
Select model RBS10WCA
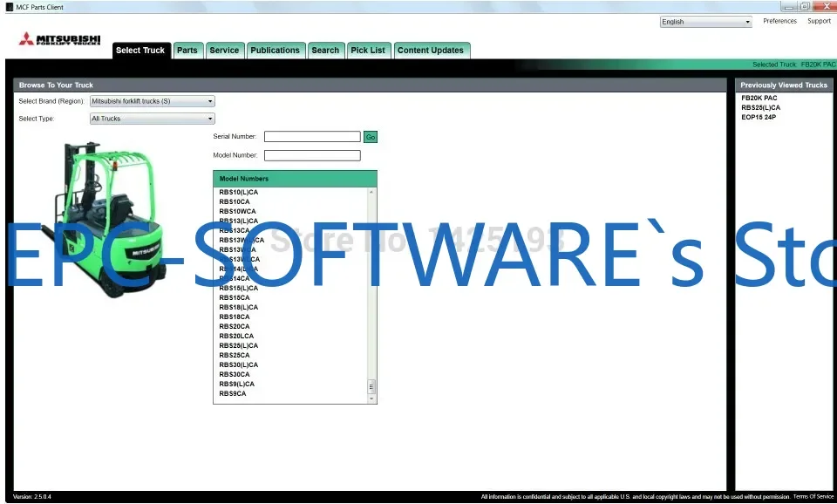pos(237,211)
